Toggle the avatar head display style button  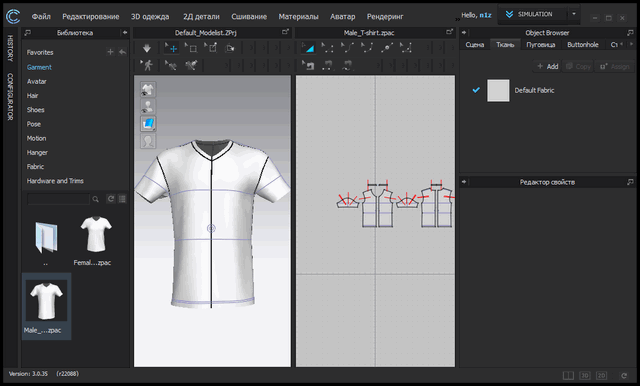(148, 141)
